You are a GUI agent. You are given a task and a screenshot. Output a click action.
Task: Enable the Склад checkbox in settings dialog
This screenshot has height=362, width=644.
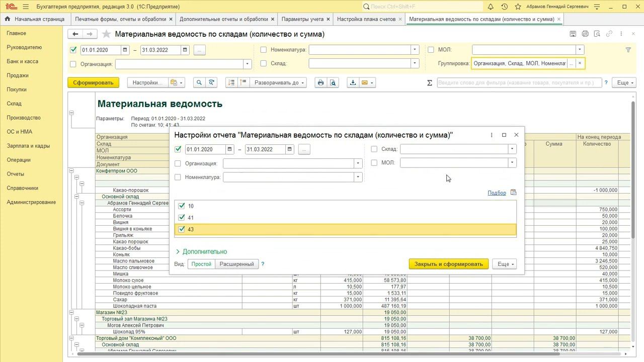tap(374, 149)
